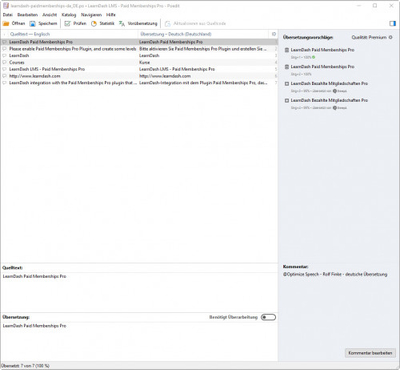The width and height of the screenshot is (400, 370).
Task: Open the Datei menu
Action: point(8,15)
